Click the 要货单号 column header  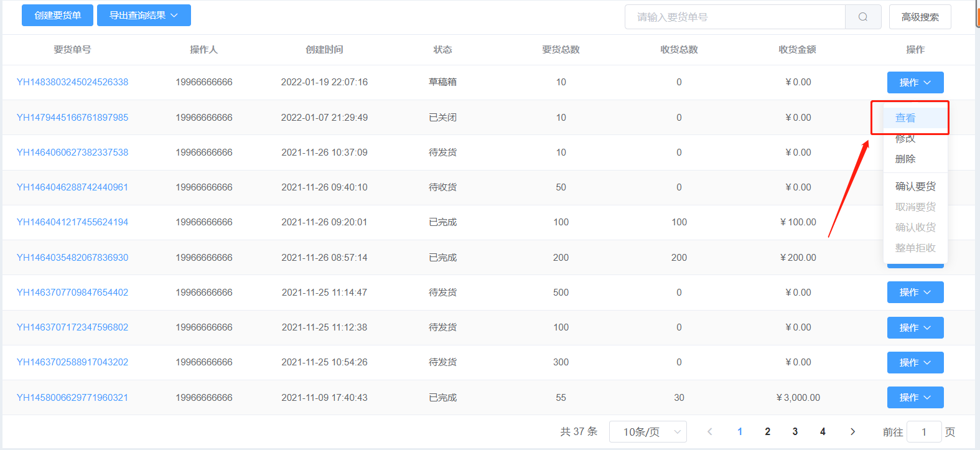pyautogui.click(x=72, y=50)
